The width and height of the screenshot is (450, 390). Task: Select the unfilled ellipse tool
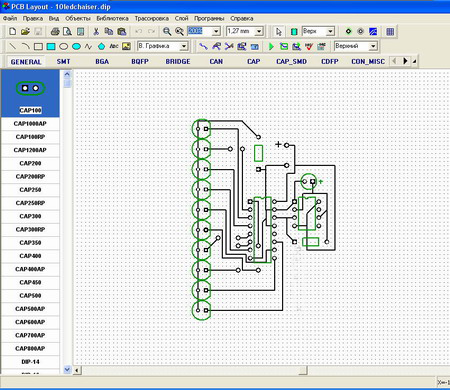pos(64,46)
